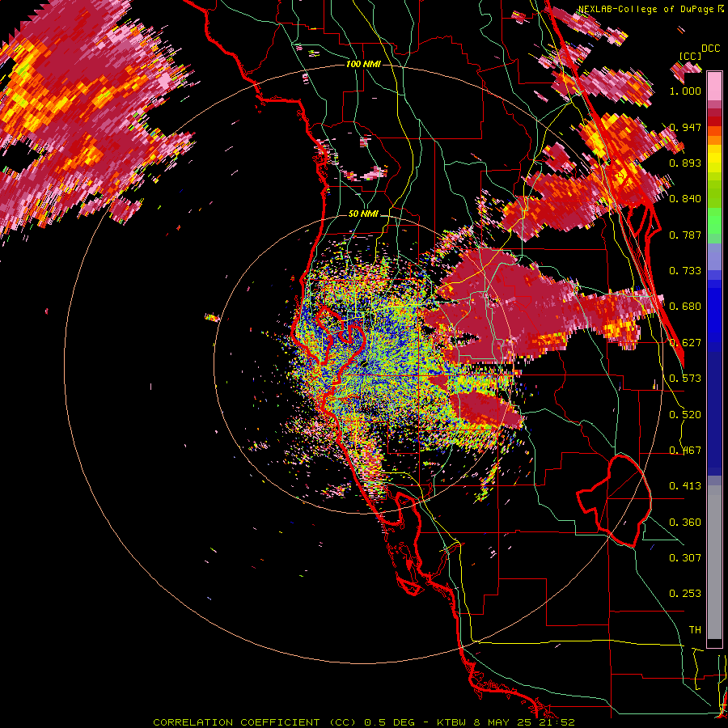Click the NEXLAB-College of DuPage credit text
Screen dimensions: 728x728
650,9
